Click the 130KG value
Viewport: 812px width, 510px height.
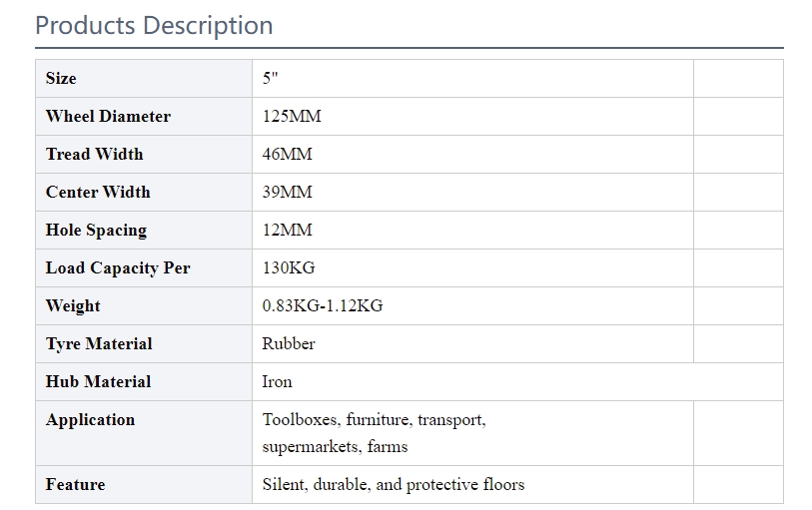pos(289,267)
